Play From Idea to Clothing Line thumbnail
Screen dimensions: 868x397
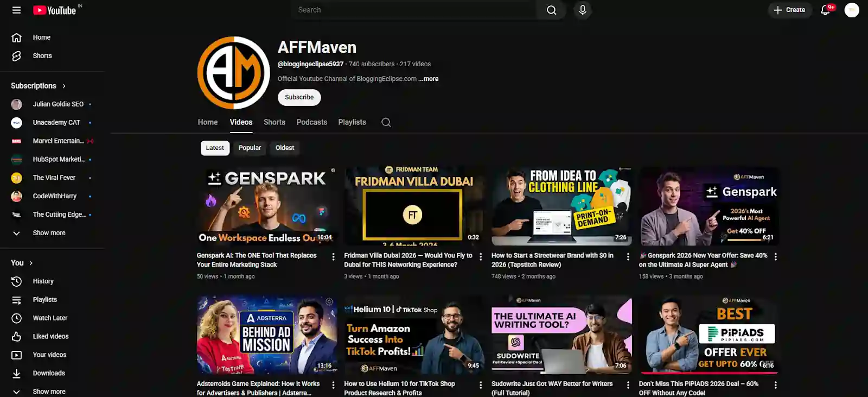(561, 206)
